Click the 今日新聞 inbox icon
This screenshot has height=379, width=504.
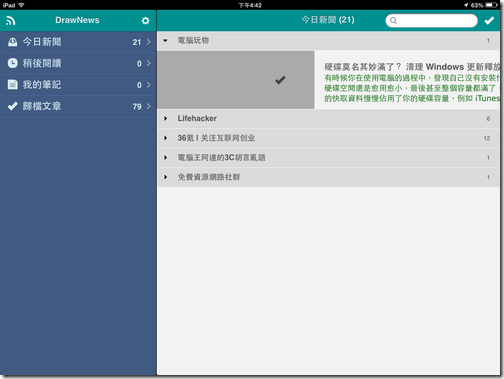[x=13, y=42]
